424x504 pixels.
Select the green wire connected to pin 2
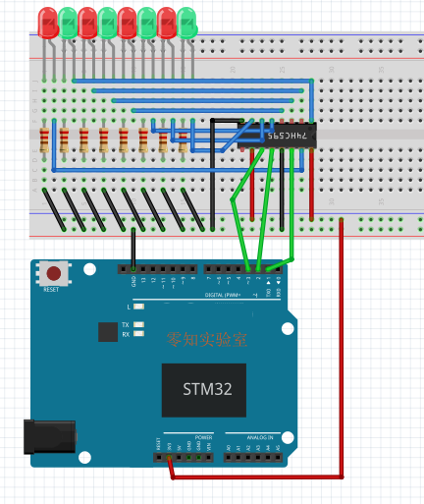tap(265, 208)
